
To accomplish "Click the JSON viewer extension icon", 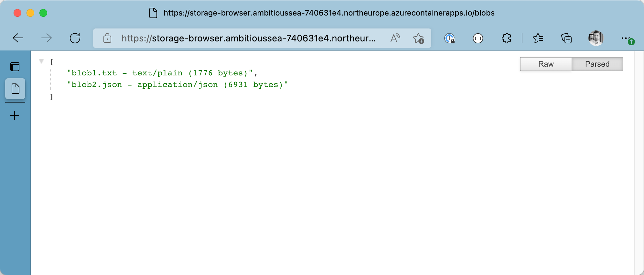I will coord(478,38).
